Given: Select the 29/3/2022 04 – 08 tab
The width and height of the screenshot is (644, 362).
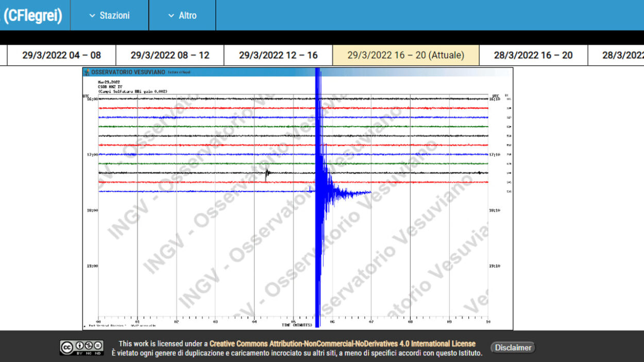Looking at the screenshot, I should tap(61, 55).
